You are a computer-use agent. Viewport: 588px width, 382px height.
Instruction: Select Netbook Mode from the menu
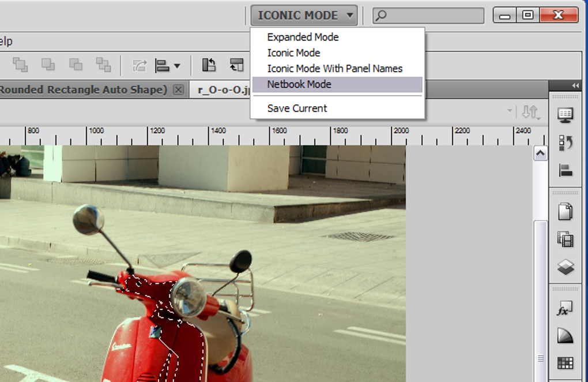coord(299,84)
